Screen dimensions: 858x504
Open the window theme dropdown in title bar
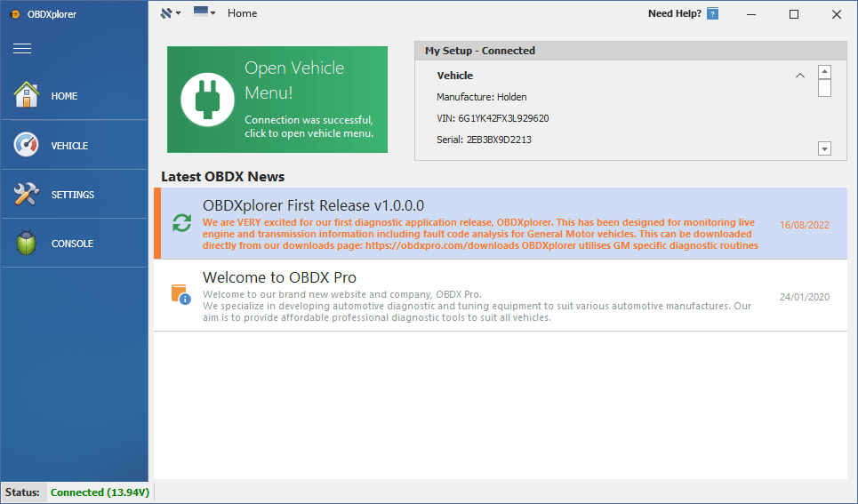coord(204,13)
